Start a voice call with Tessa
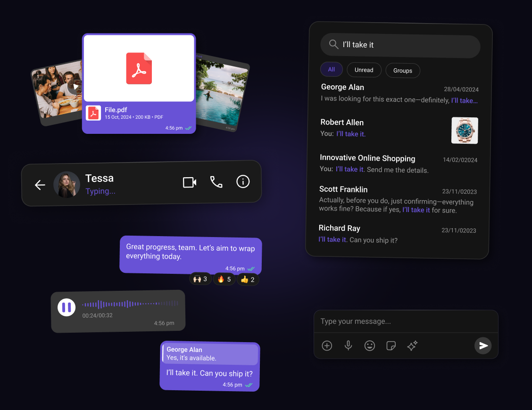 [216, 182]
